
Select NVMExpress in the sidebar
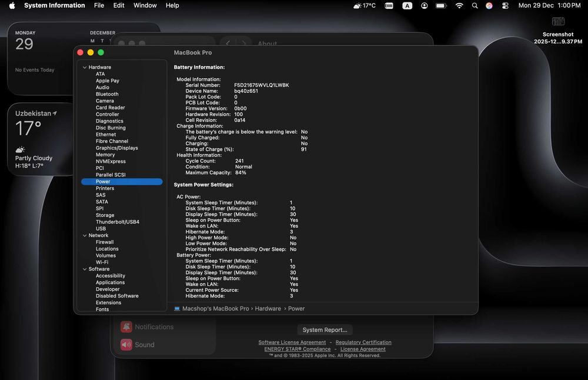click(x=111, y=162)
